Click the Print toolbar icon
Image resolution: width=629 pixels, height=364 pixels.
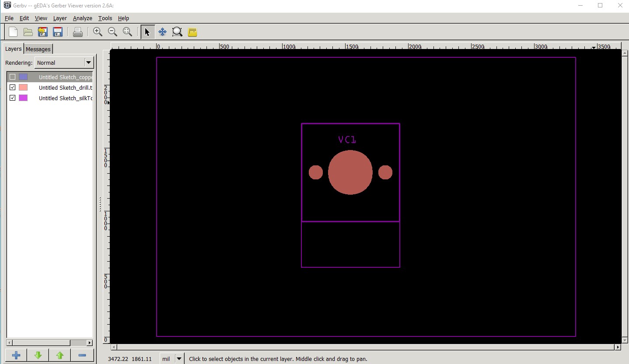[78, 32]
